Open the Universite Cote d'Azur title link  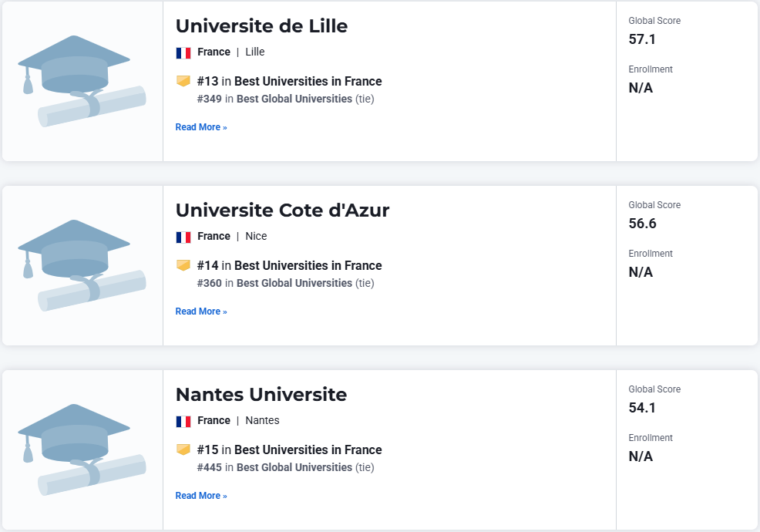(x=283, y=210)
